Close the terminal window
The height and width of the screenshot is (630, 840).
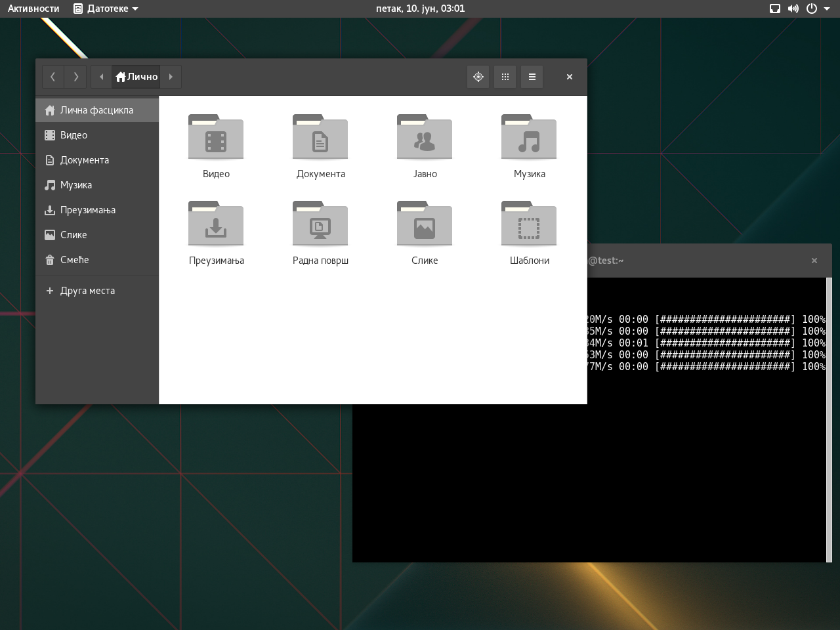(814, 261)
